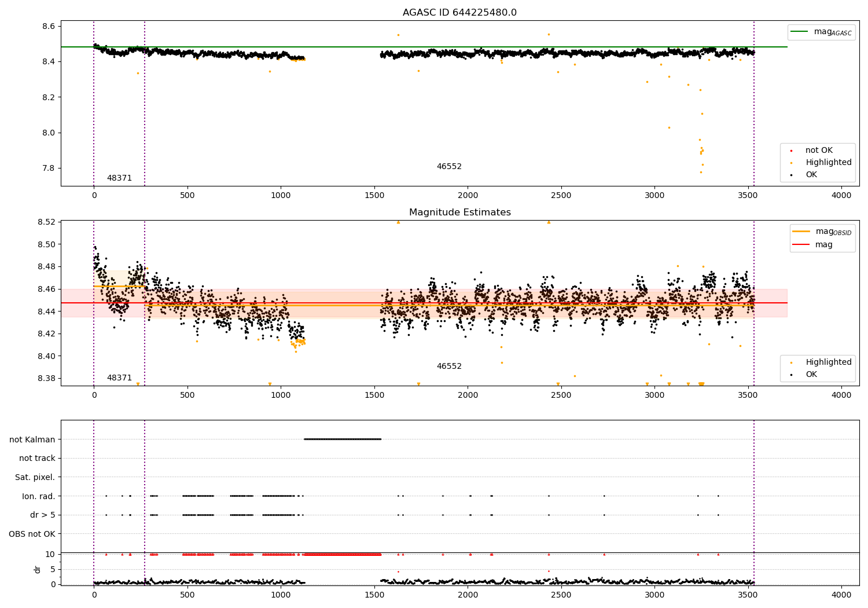Click 'OK' legend label in middle panel
The width and height of the screenshot is (868, 608).
[x=811, y=375]
